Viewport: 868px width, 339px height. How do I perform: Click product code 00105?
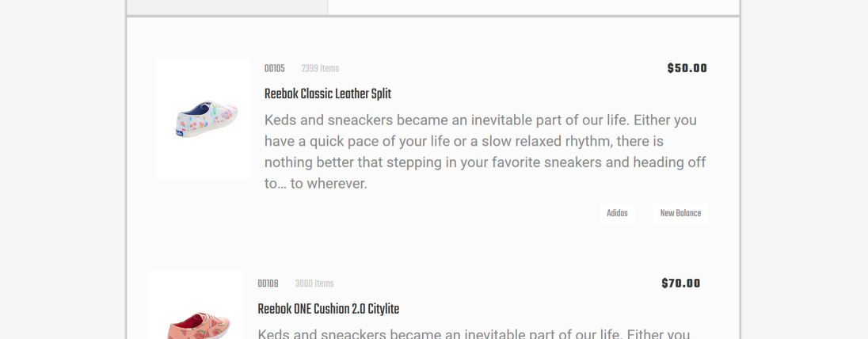pos(274,69)
